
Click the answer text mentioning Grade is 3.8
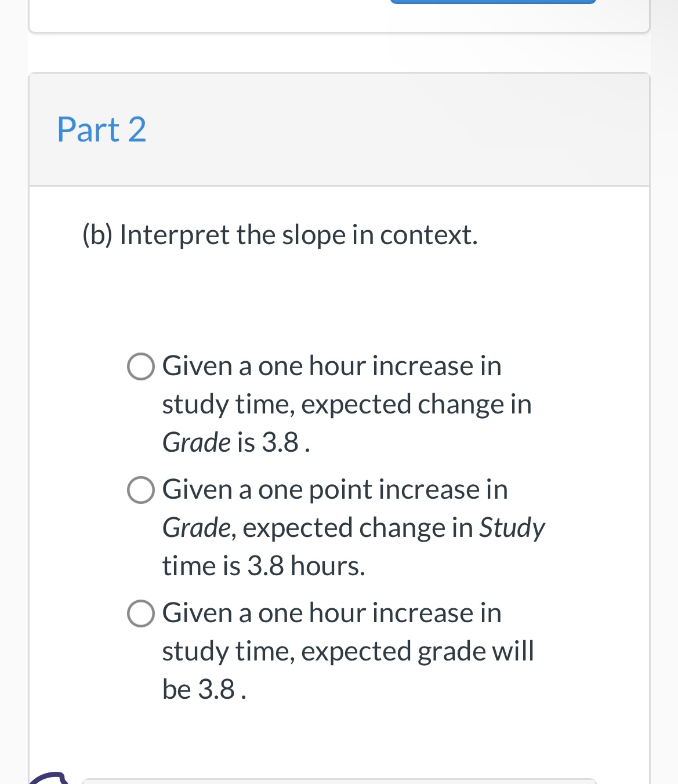click(235, 442)
